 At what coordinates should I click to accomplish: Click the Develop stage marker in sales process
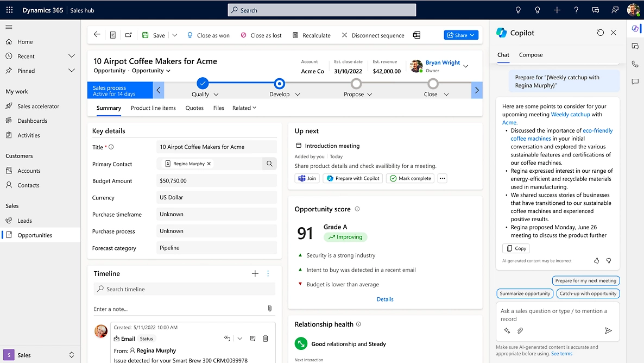279,83
